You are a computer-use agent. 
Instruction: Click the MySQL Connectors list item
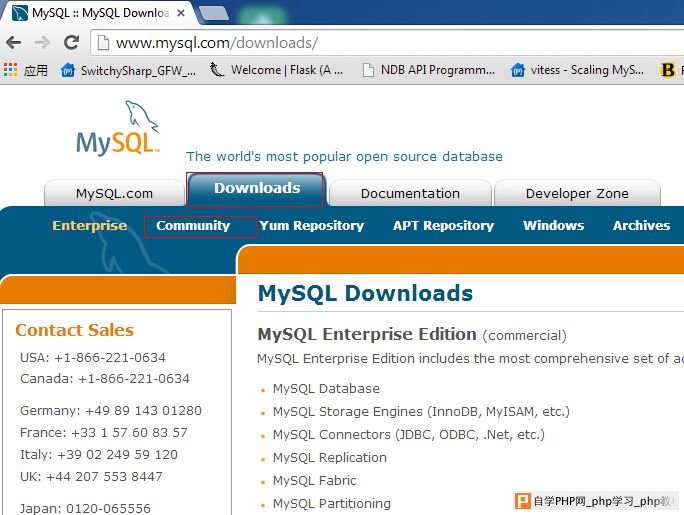(409, 435)
